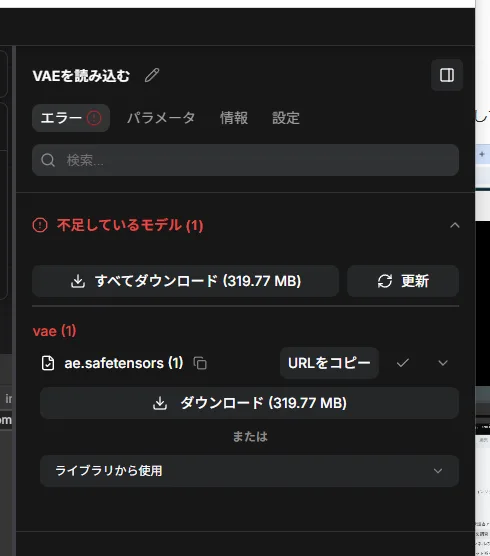Click the vae (1) category label

(x=54, y=331)
